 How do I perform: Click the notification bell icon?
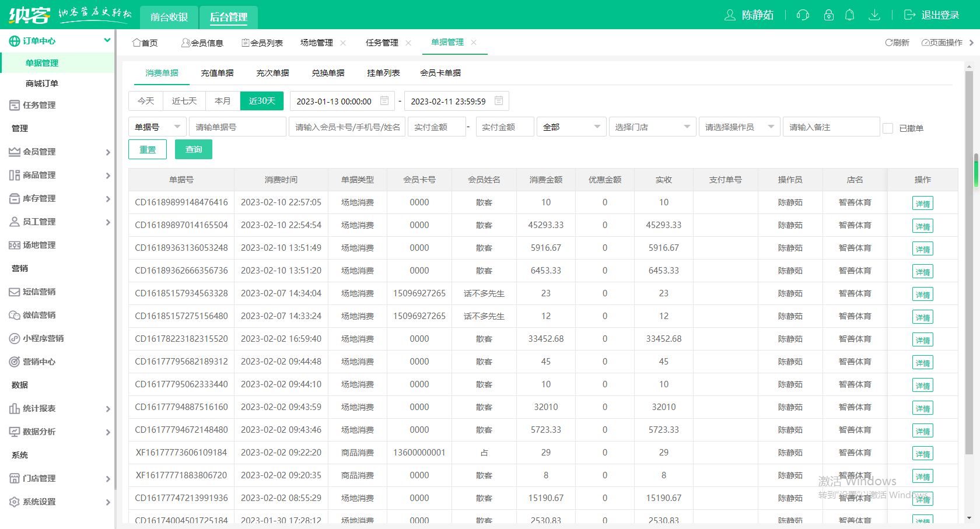point(850,15)
